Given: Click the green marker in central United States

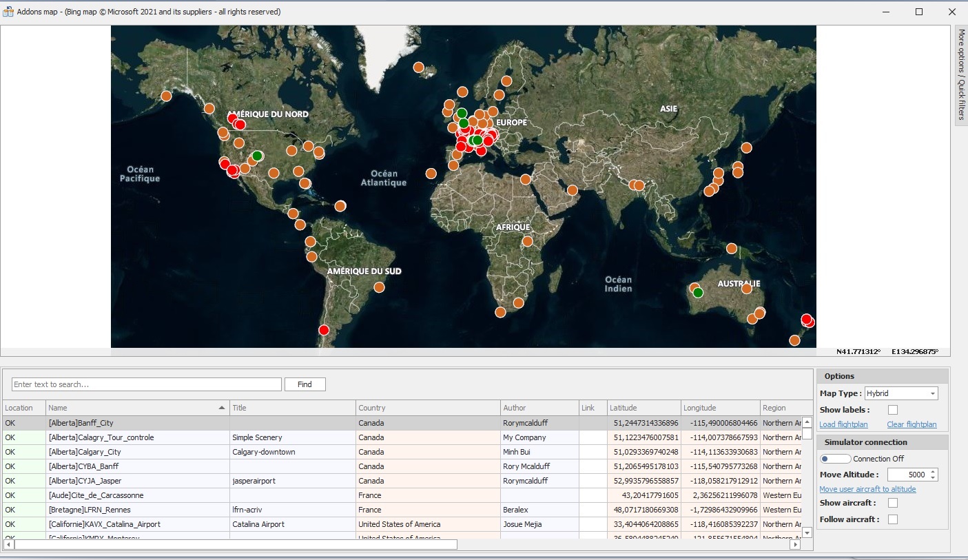Looking at the screenshot, I should (x=257, y=156).
